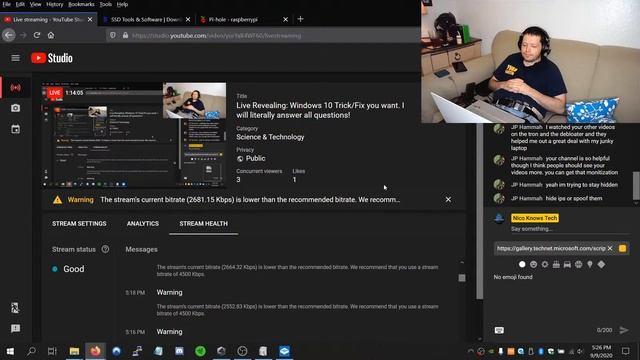Select the diamond symbols emoji category
Screen dimensions: 640x360
(x=601, y=264)
